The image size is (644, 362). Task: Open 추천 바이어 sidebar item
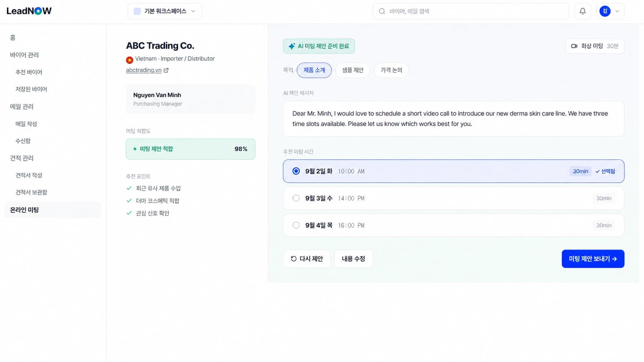pyautogui.click(x=29, y=72)
